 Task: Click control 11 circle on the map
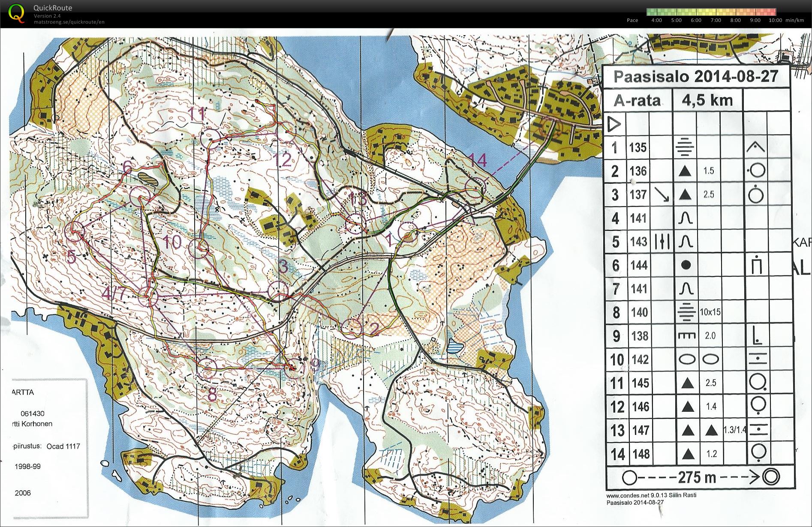(x=210, y=138)
